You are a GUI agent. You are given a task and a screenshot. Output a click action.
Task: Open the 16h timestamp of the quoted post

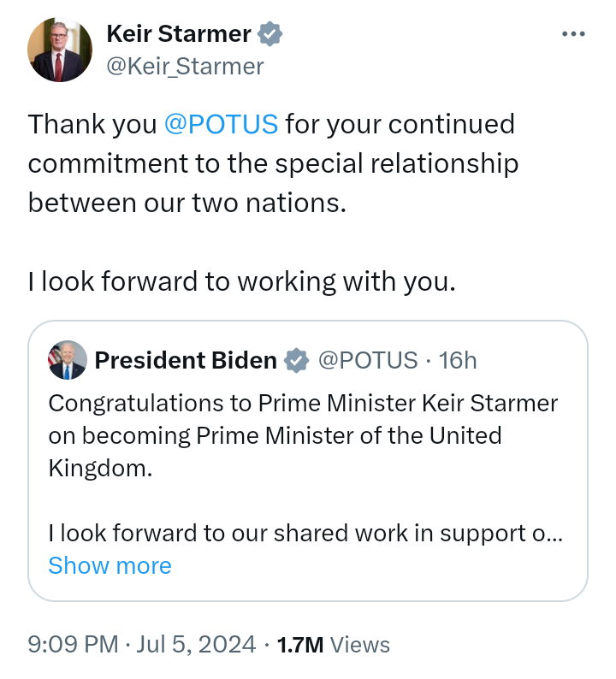point(458,361)
